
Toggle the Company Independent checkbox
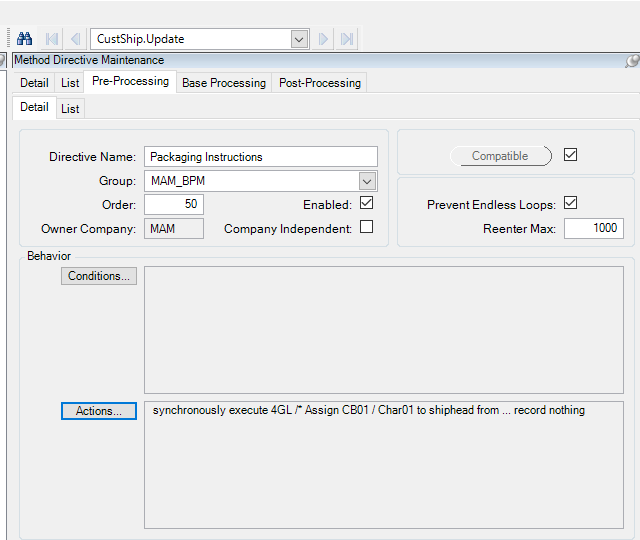[x=367, y=227]
